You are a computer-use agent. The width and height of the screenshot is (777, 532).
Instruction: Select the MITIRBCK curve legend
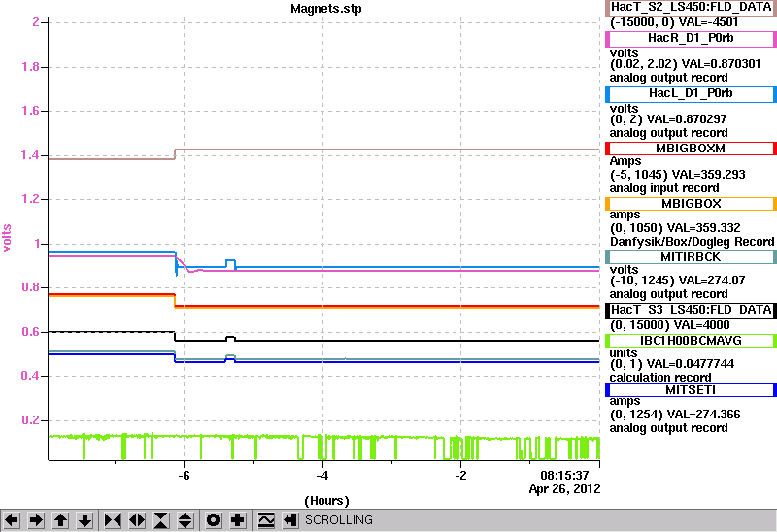click(691, 257)
